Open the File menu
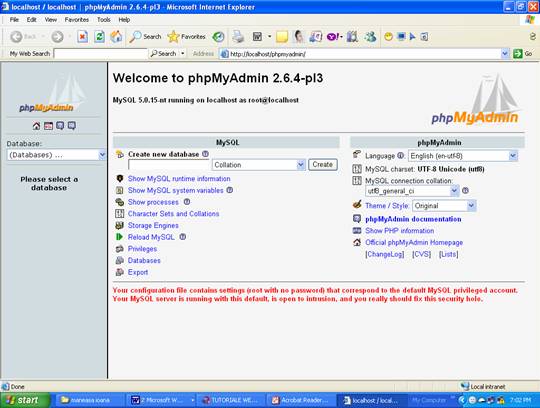This screenshot has height=408, width=540. click(x=14, y=20)
